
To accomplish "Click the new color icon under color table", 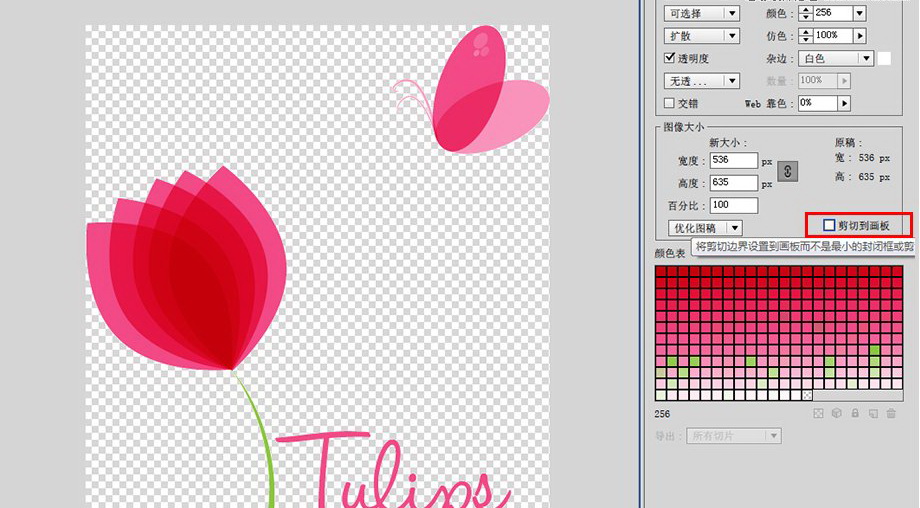I will coord(873,413).
